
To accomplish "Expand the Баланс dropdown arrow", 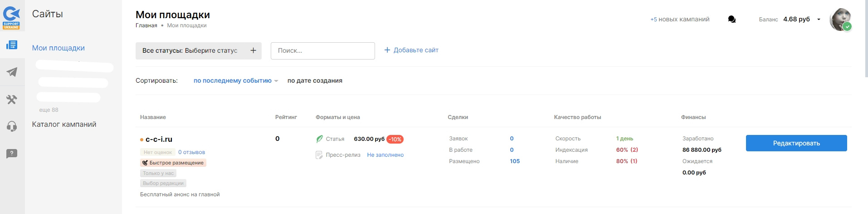I will click(819, 20).
